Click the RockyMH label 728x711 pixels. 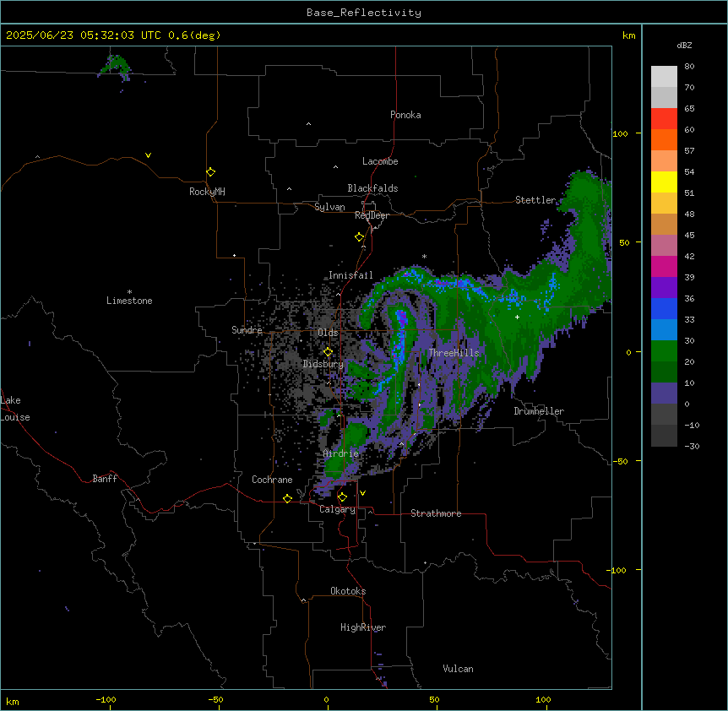(x=207, y=192)
